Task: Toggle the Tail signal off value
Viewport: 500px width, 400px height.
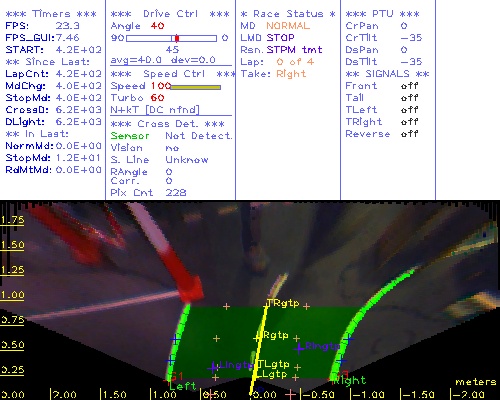Action: coord(409,98)
